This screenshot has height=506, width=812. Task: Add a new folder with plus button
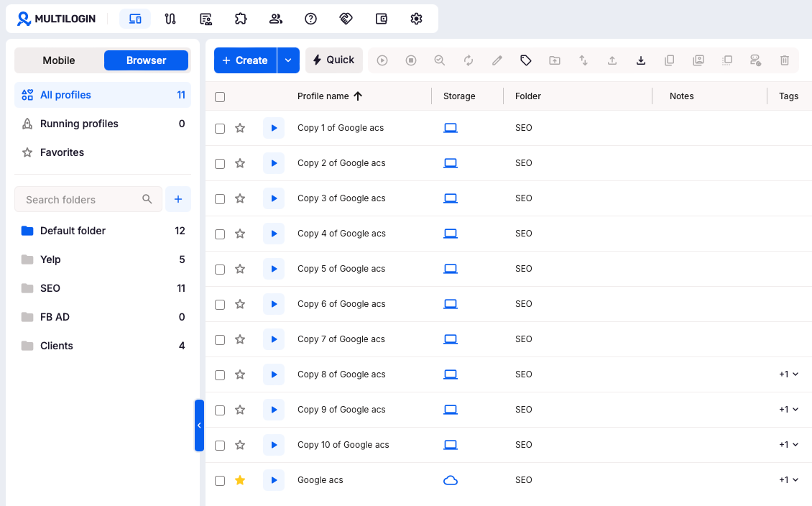point(178,199)
